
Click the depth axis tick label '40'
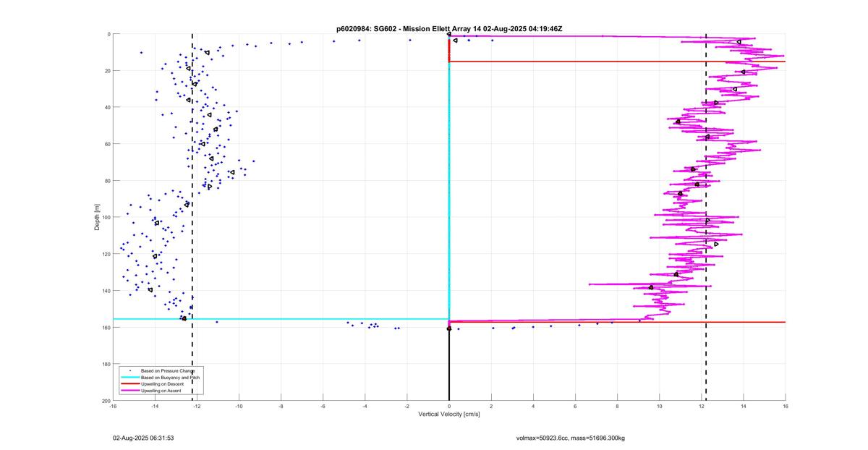pyautogui.click(x=108, y=108)
